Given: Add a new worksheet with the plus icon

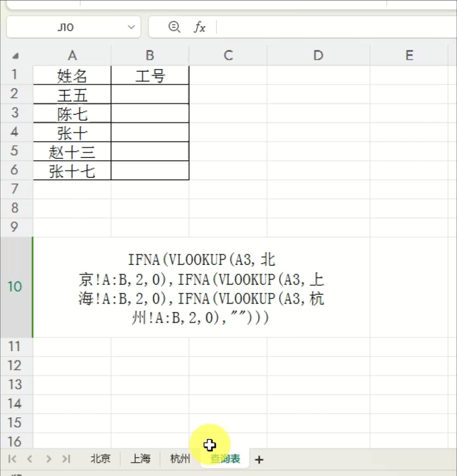Looking at the screenshot, I should (x=259, y=460).
